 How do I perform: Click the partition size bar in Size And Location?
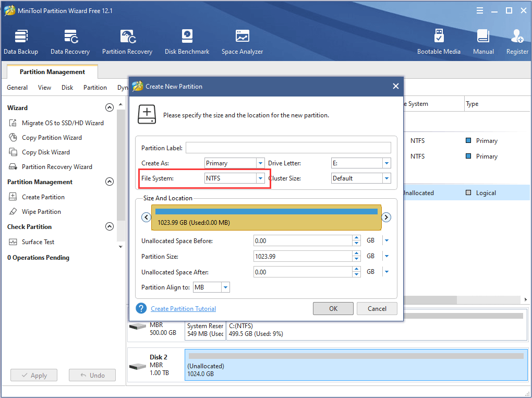point(267,218)
